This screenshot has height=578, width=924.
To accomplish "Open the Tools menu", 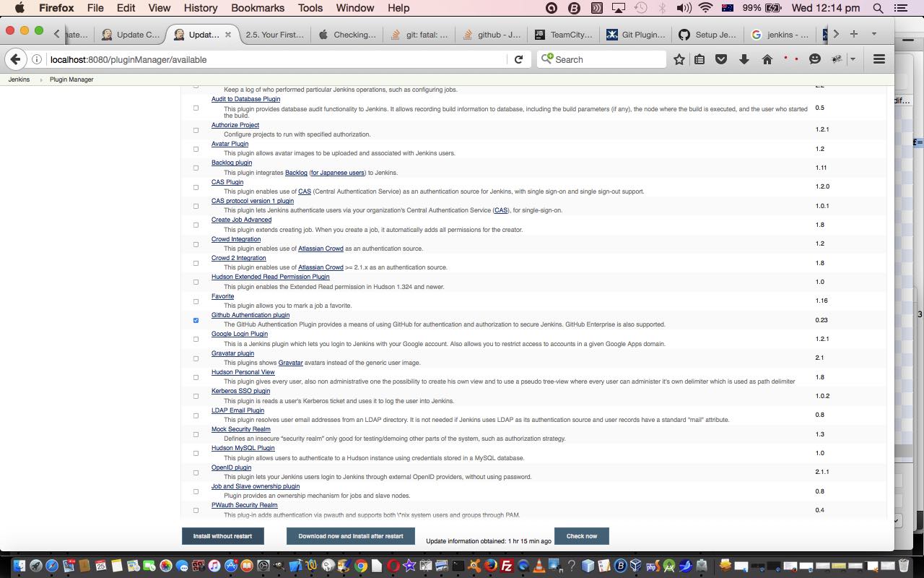I will click(x=310, y=8).
